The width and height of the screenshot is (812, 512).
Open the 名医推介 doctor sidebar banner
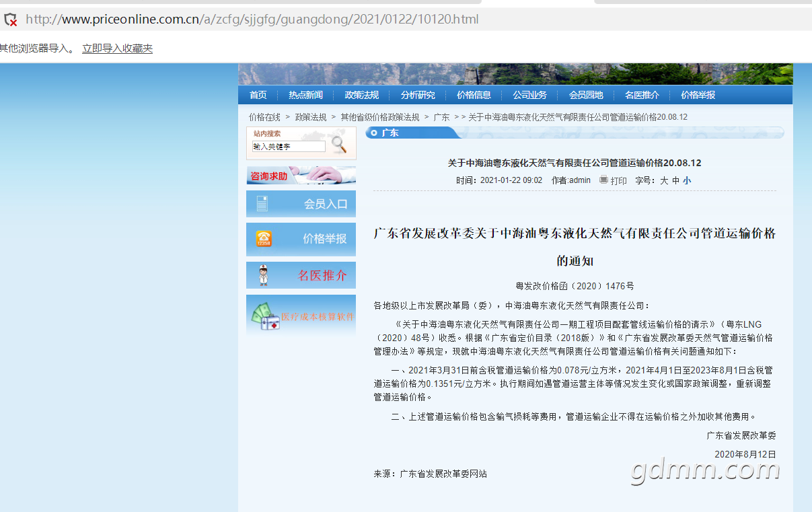(x=301, y=275)
